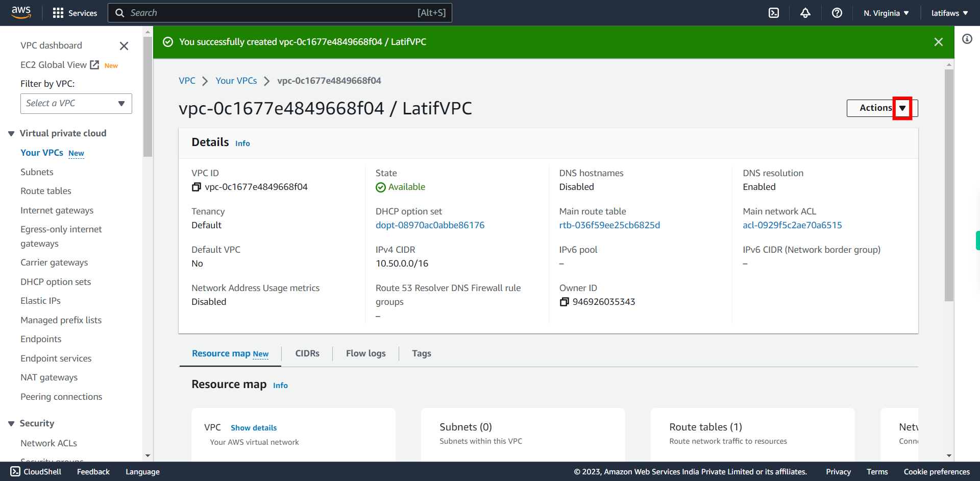Go to DHCP option sets
Image resolution: width=980 pixels, height=481 pixels.
coord(56,282)
